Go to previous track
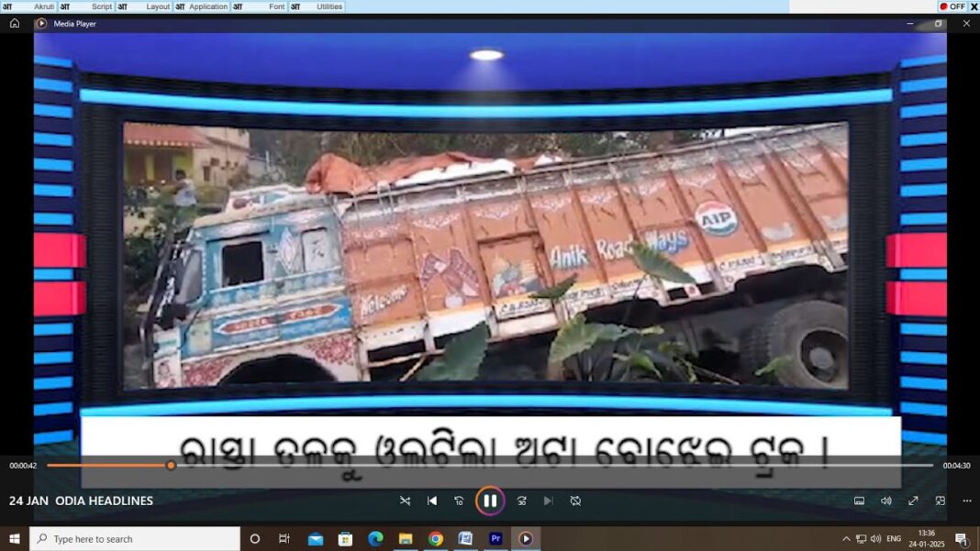The image size is (980, 551). point(432,501)
